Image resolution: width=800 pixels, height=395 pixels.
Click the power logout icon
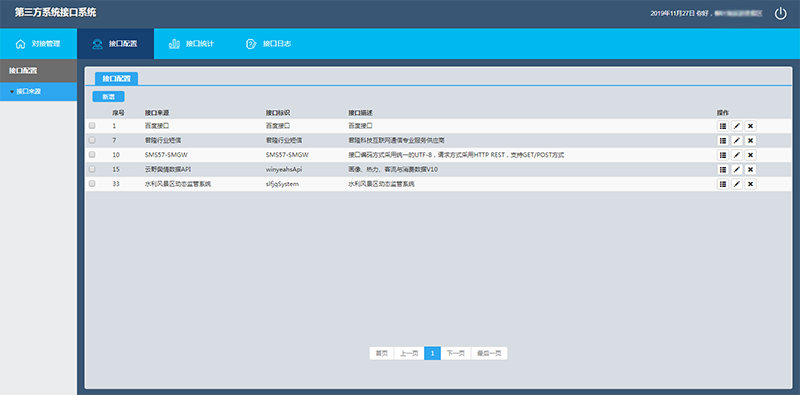[781, 14]
